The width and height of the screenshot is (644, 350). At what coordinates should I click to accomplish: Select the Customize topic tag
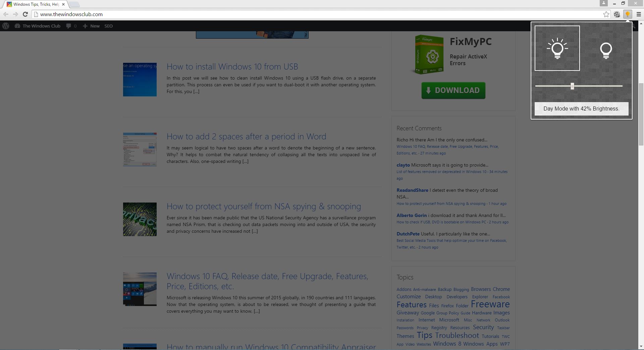[x=409, y=297]
